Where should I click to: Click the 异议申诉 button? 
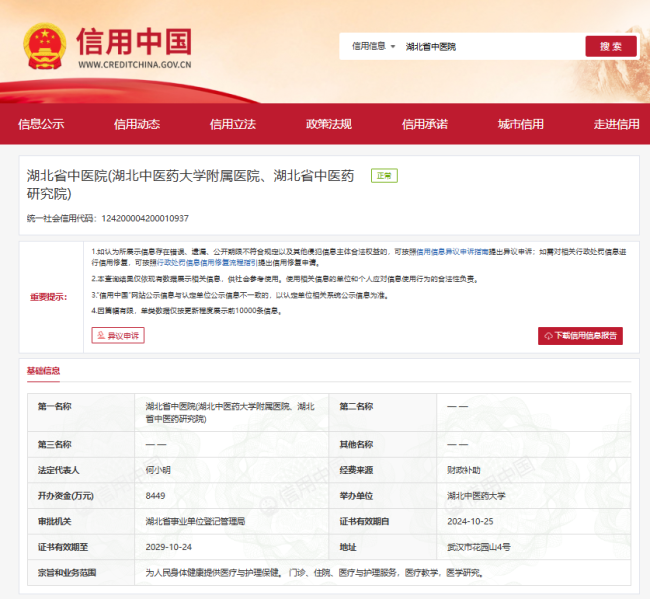coord(118,336)
